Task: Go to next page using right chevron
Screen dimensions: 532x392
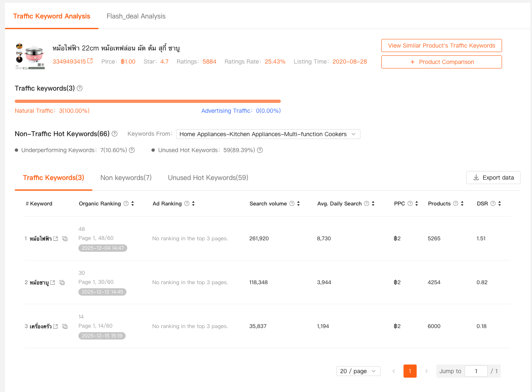Action: coord(427,371)
